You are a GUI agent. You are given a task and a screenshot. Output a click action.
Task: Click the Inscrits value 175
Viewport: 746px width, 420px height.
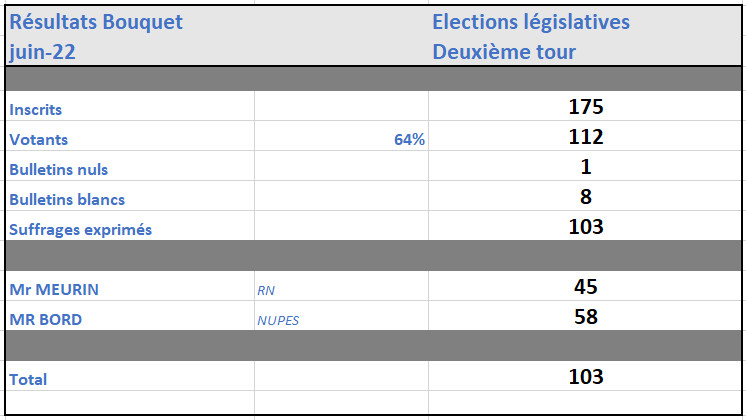[586, 107]
